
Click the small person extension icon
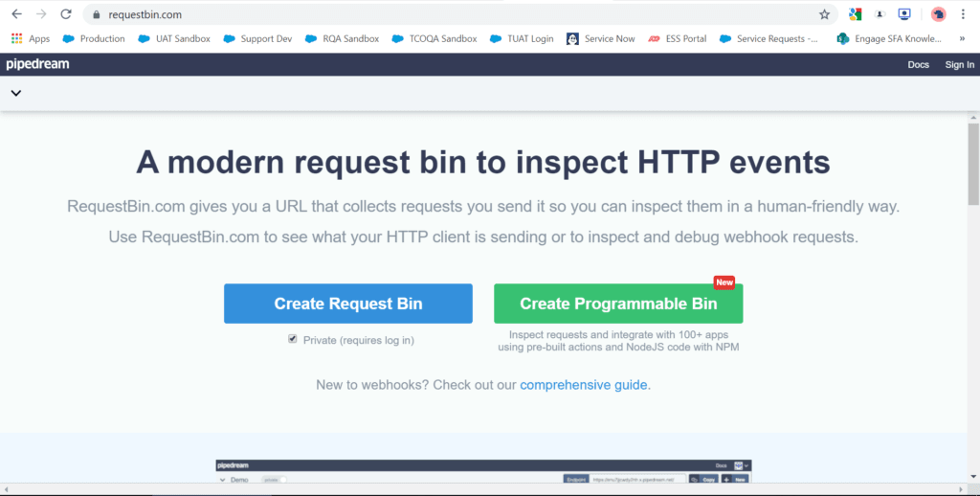880,14
